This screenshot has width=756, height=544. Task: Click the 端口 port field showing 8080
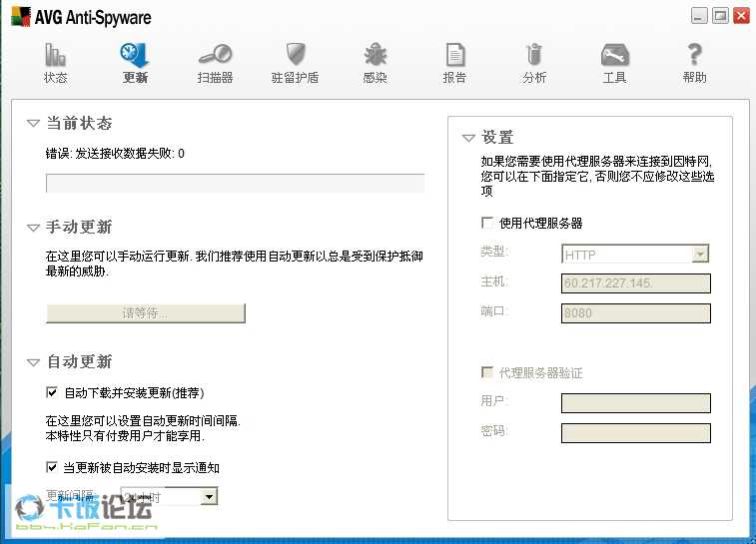click(636, 313)
